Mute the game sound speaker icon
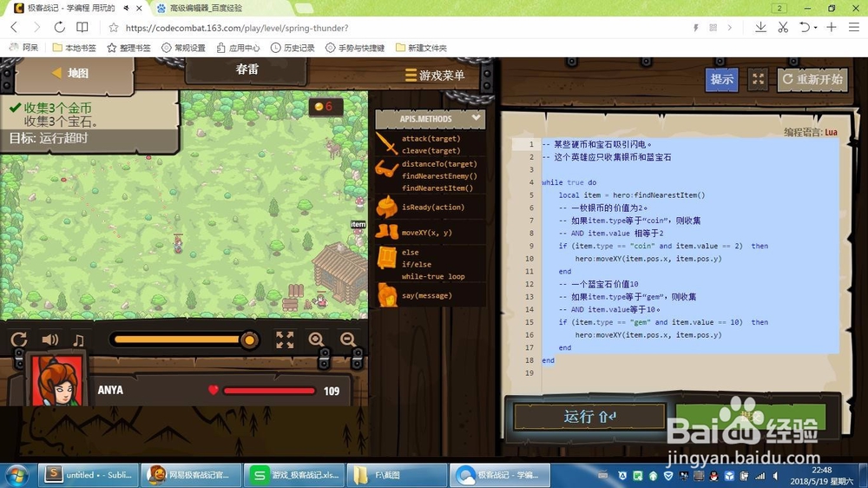Image resolution: width=868 pixels, height=488 pixels. 49,340
